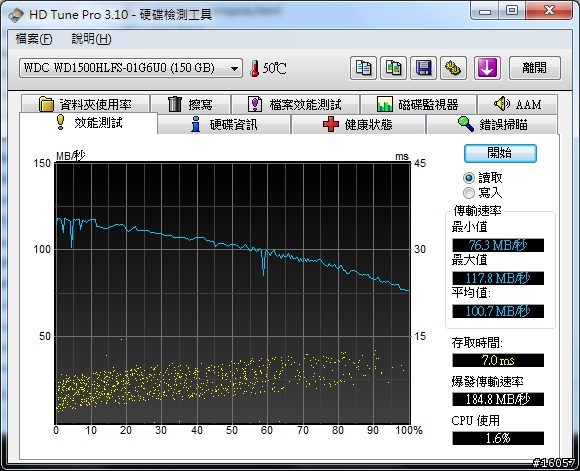Open the AAM speaker tab
580x471 pixels.
[517, 104]
